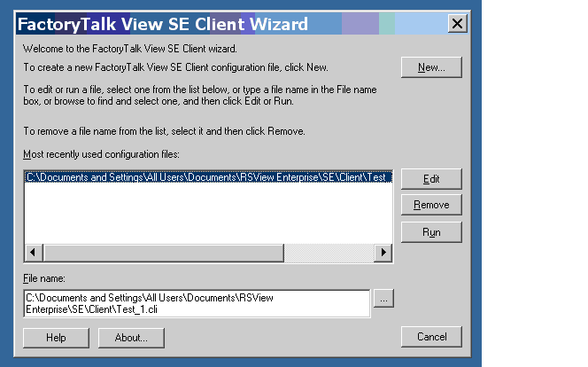Close the wizard with the X button
The height and width of the screenshot is (367, 588).
[458, 24]
